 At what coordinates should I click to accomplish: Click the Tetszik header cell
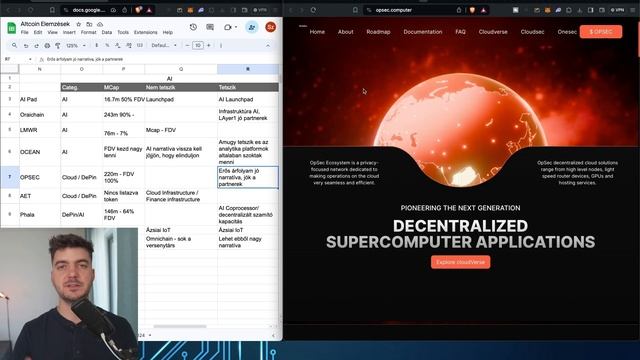248,87
